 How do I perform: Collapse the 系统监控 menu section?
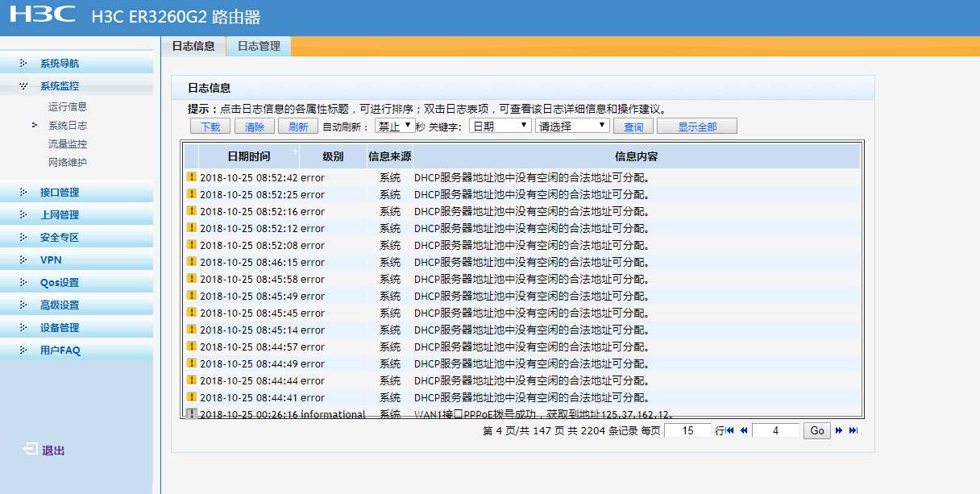[x=60, y=86]
